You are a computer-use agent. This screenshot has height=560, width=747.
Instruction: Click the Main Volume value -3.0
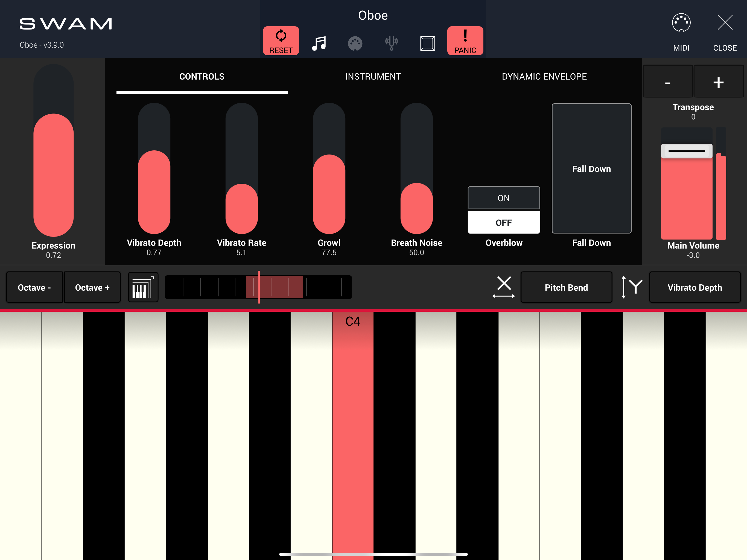click(693, 255)
